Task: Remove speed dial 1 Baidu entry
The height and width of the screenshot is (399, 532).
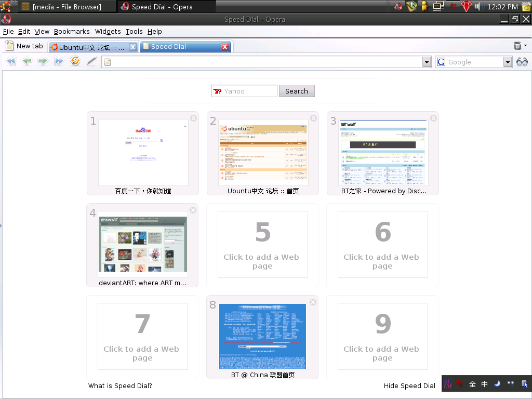Action: 193,118
